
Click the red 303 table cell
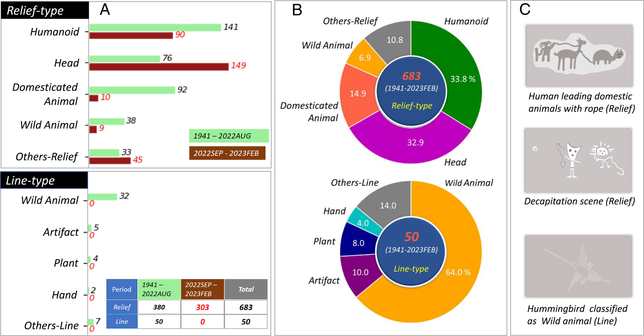tap(202, 307)
